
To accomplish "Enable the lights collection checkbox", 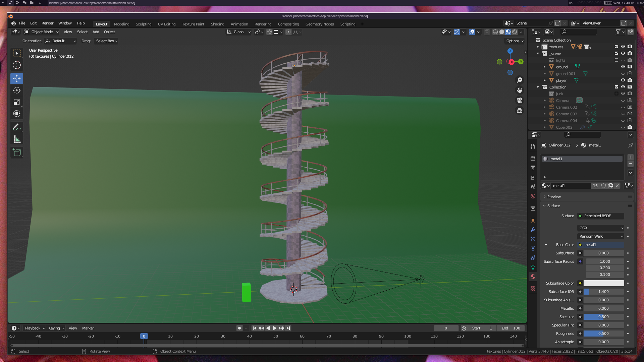I will click(x=616, y=60).
